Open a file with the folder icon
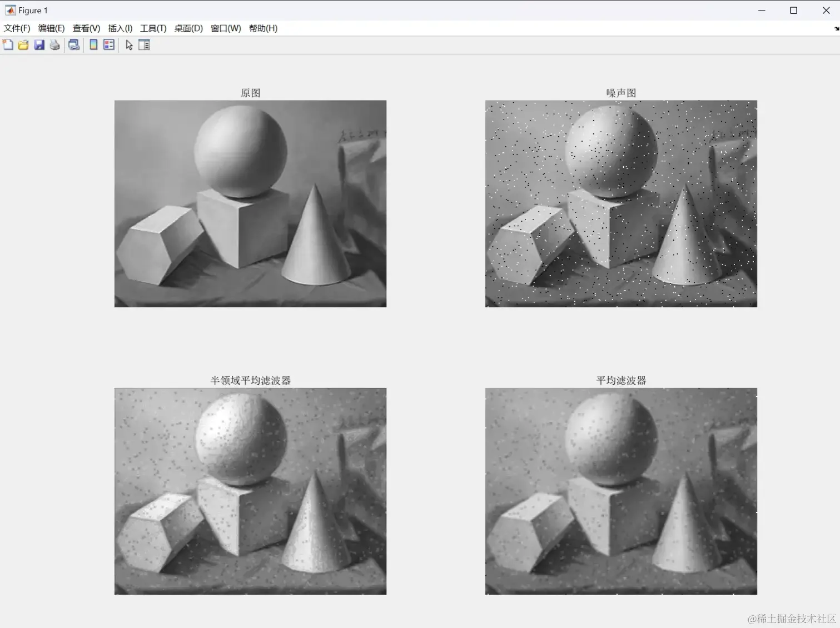This screenshot has width=840, height=628. click(x=23, y=45)
